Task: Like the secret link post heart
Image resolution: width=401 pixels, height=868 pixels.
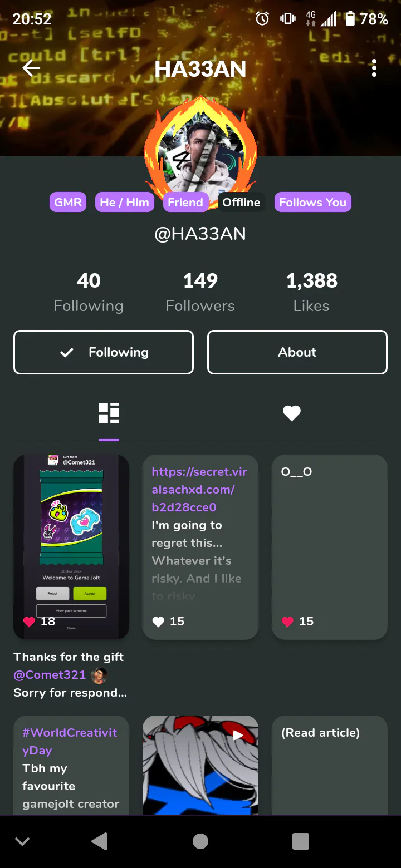Action: pyautogui.click(x=158, y=622)
